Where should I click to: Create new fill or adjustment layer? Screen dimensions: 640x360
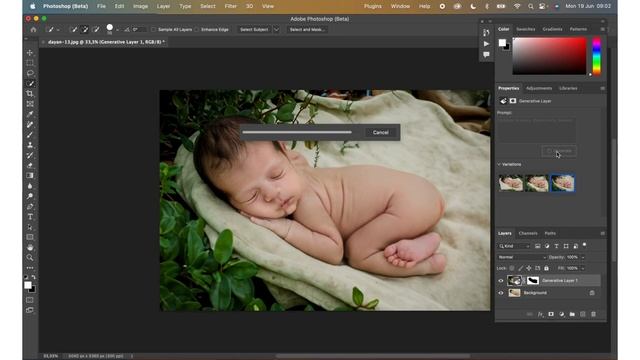tap(562, 314)
